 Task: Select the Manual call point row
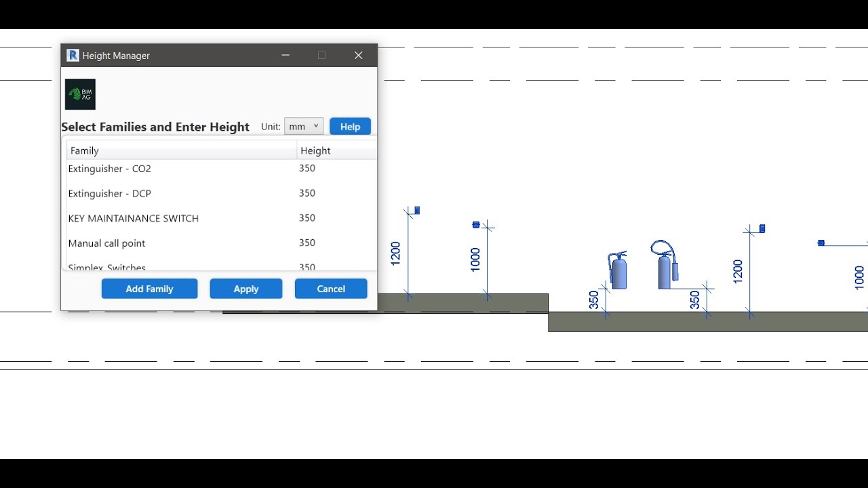tap(221, 243)
